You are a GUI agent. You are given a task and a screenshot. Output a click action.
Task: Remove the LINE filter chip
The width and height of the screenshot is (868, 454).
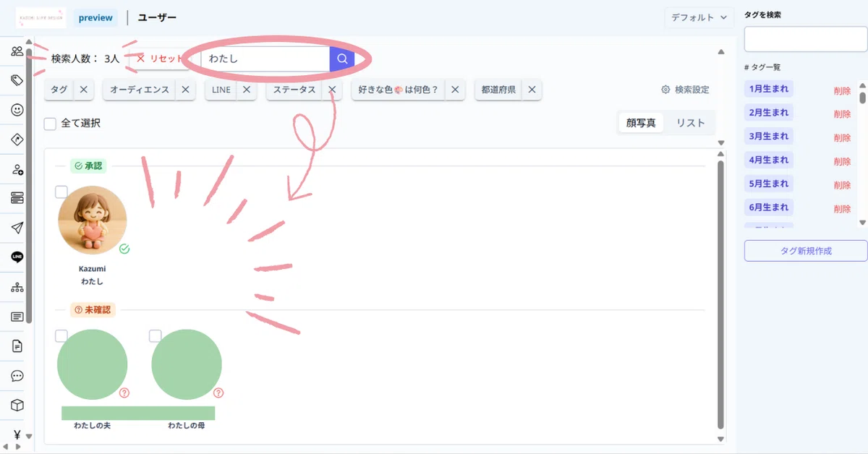pyautogui.click(x=246, y=90)
